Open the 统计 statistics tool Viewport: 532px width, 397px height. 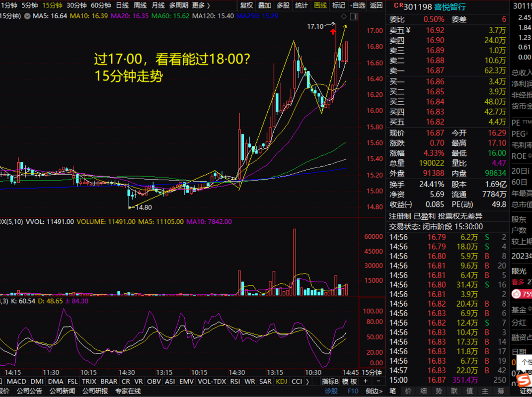[x=302, y=5]
